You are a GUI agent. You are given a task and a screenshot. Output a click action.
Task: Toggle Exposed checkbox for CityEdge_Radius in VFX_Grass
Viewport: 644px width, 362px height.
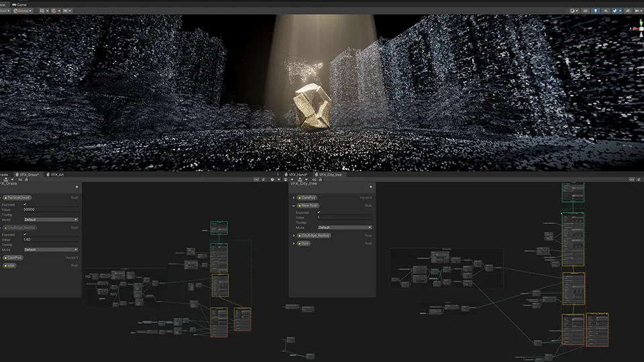[25, 235]
